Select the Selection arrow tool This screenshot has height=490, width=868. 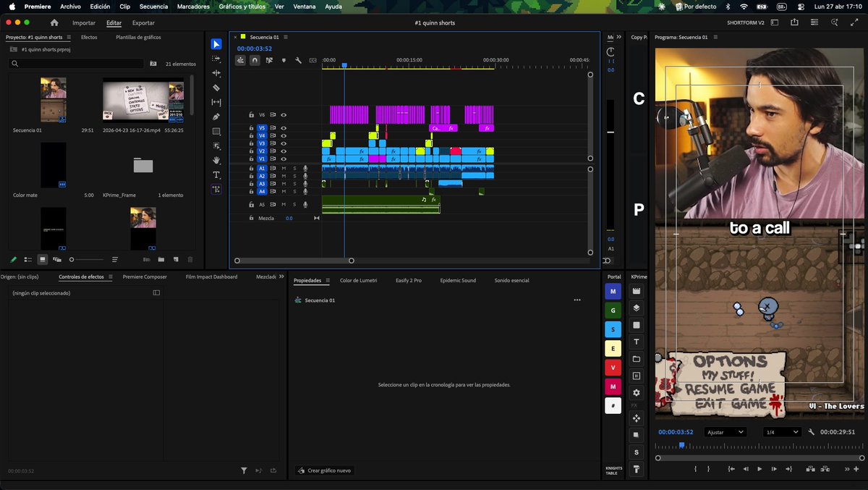click(216, 44)
